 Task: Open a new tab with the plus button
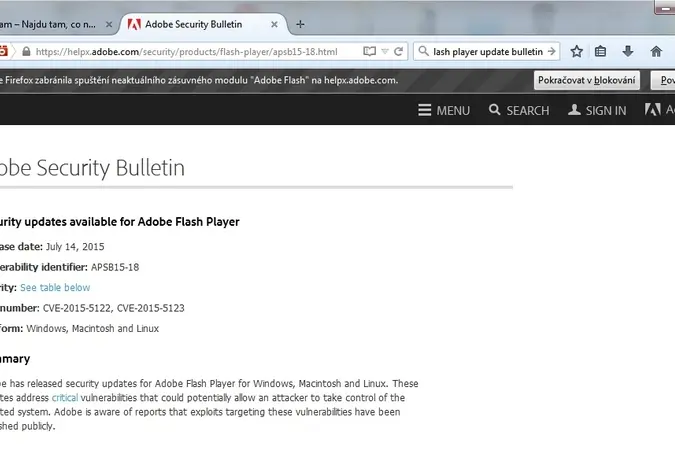tap(300, 25)
